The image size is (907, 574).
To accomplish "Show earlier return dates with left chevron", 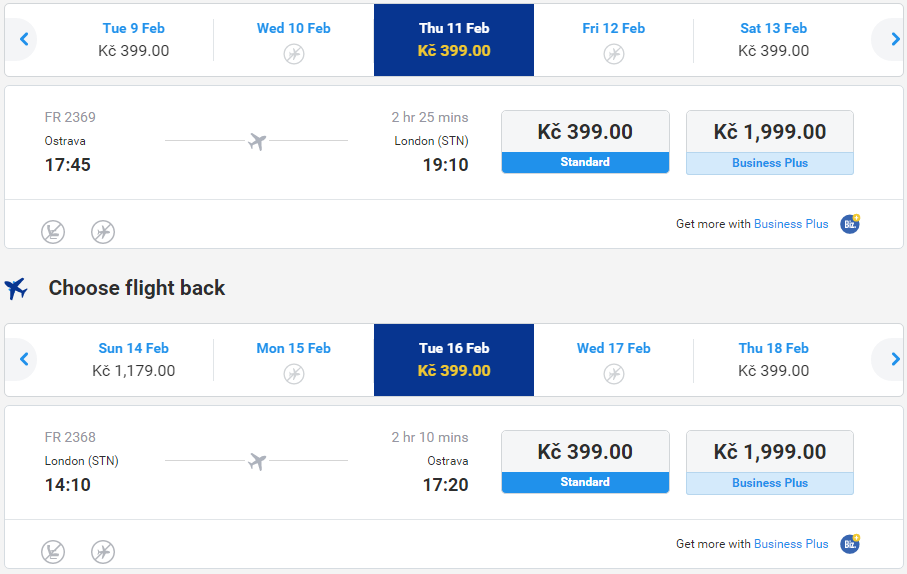I will 23,359.
